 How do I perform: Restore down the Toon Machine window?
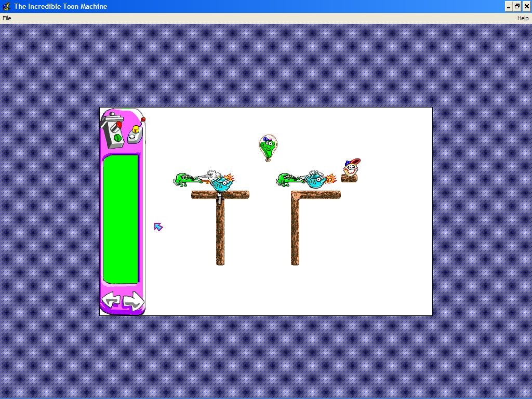pyautogui.click(x=517, y=6)
